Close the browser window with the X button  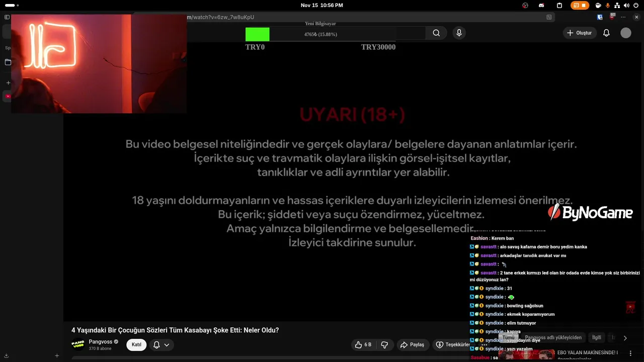636,17
